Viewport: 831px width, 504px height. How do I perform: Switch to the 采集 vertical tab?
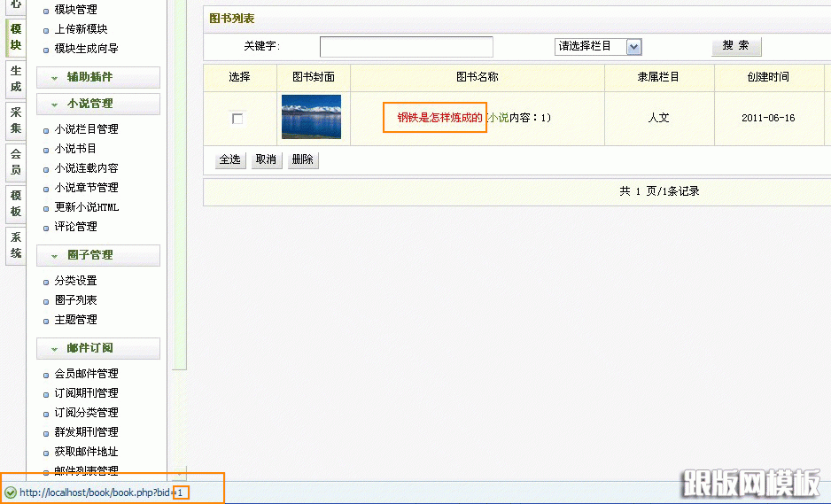click(15, 120)
